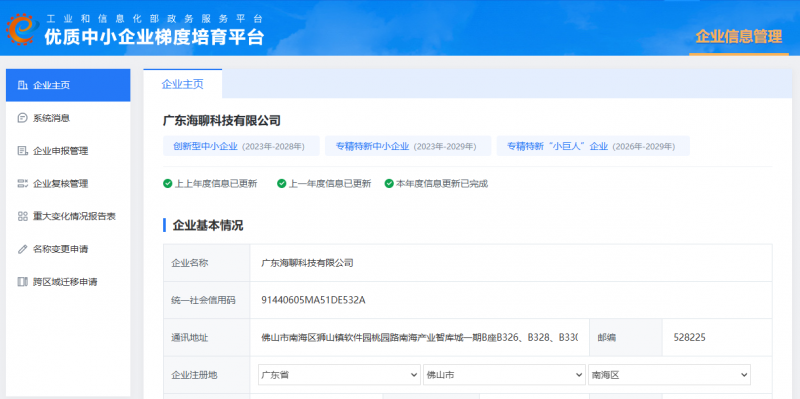Click the 邮编 label cell
The width and height of the screenshot is (800, 399).
[x=626, y=337]
